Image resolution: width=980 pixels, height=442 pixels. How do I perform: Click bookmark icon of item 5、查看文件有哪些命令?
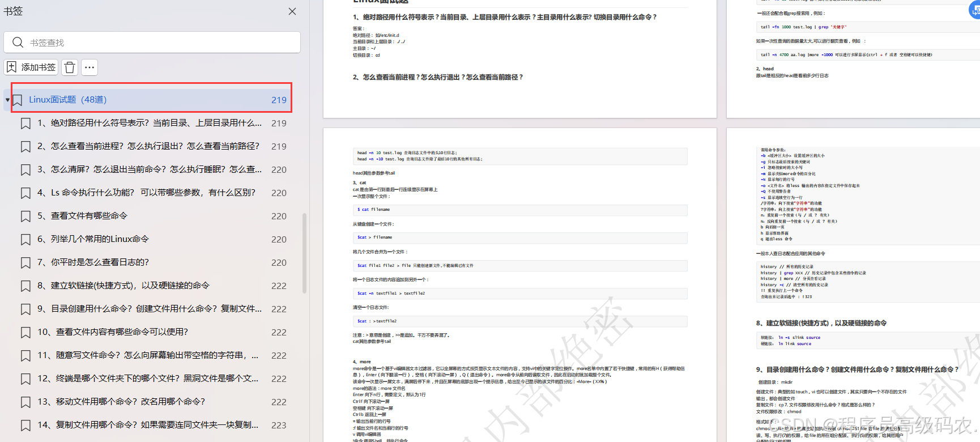[x=25, y=216]
